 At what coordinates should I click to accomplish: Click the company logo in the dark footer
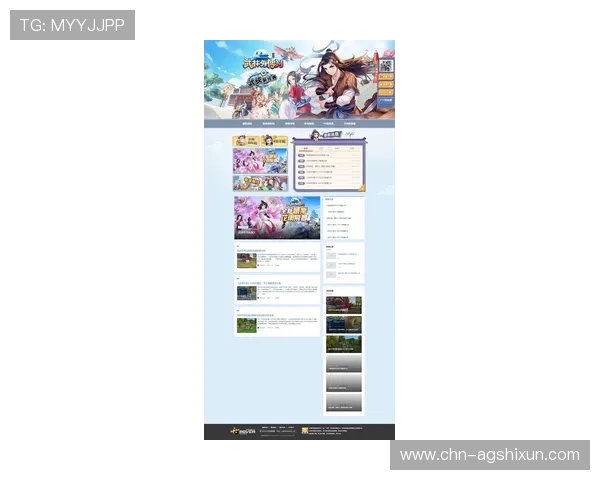point(243,432)
